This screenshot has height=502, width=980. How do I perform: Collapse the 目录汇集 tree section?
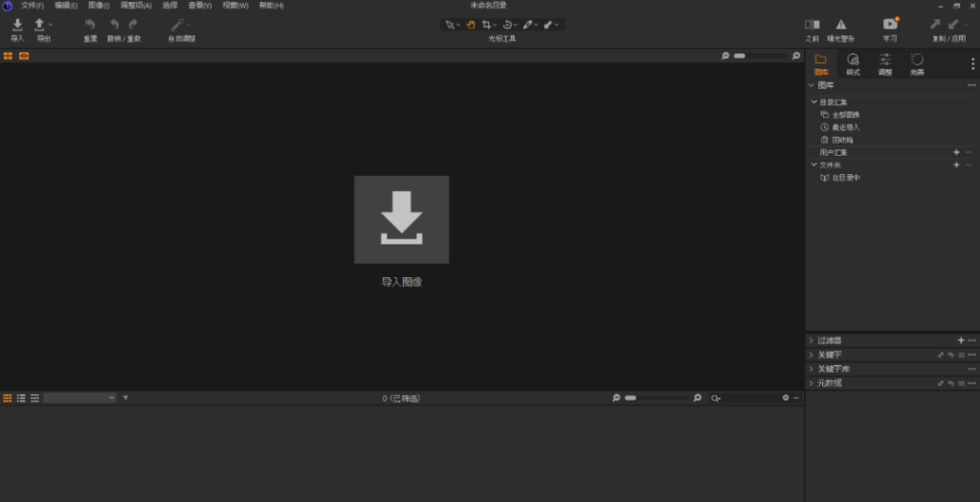(x=813, y=101)
